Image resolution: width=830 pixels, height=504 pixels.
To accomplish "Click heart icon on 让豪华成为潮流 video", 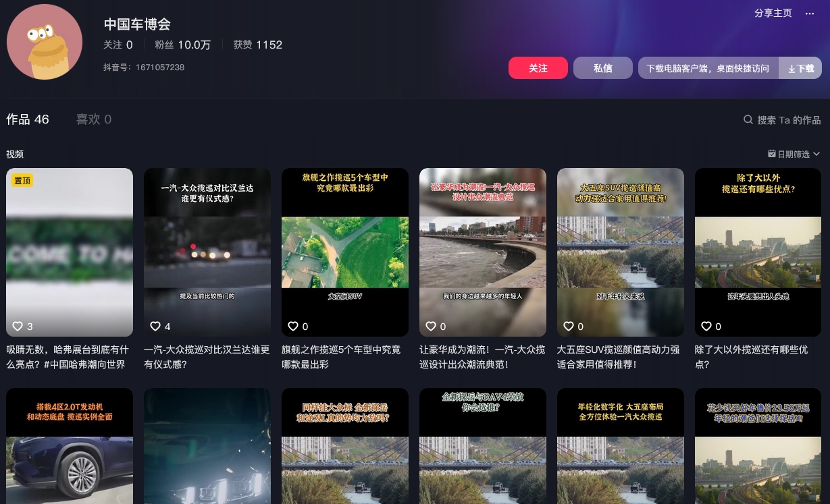I will click(431, 326).
